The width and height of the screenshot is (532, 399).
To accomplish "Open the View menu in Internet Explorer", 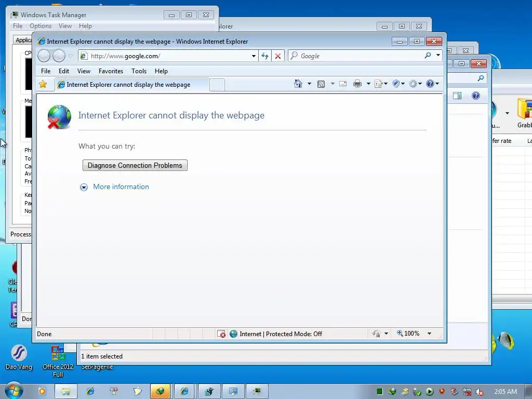I will pos(84,71).
